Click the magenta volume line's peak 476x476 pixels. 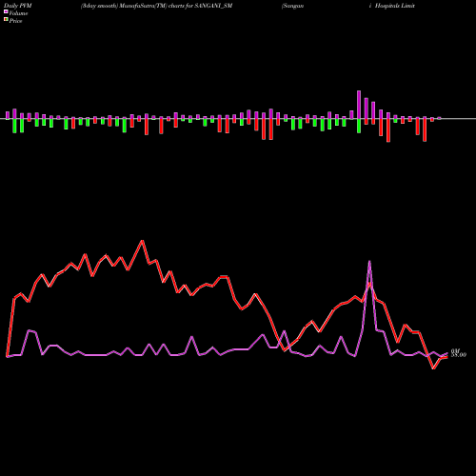[369, 261]
